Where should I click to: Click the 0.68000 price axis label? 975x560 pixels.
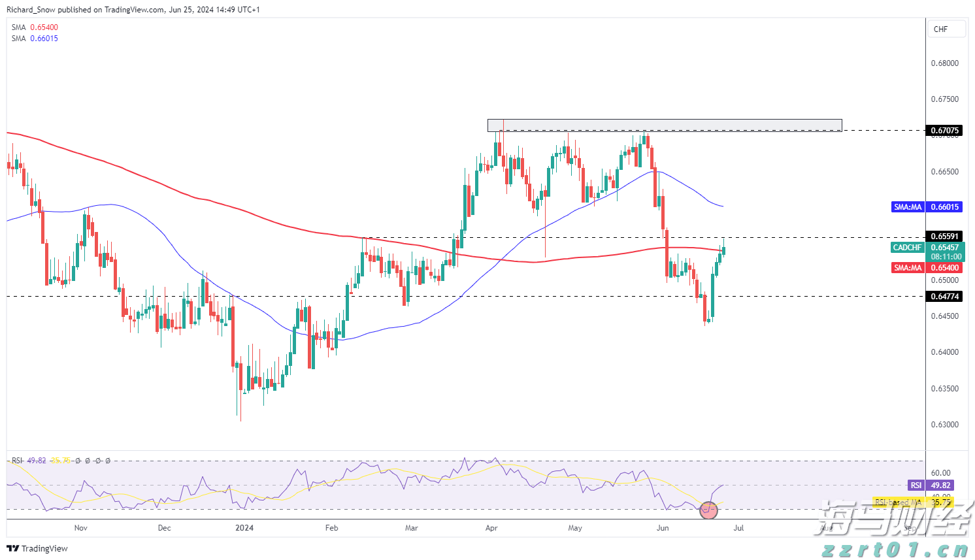tap(945, 63)
